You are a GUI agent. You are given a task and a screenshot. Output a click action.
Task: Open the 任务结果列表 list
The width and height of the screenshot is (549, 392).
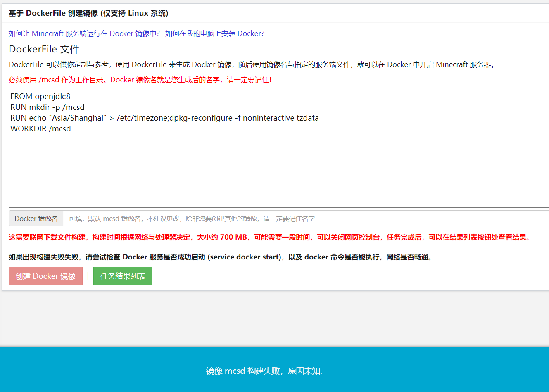[123, 276]
